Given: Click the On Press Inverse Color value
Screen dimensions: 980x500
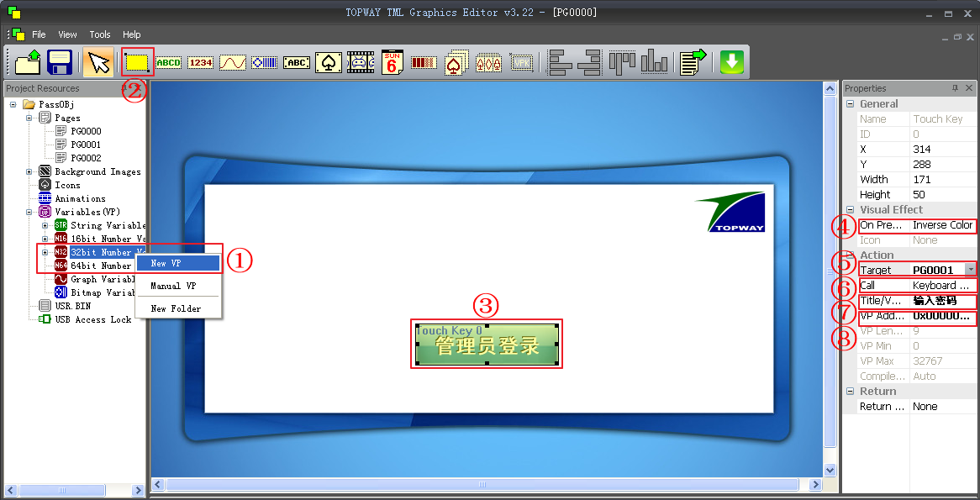Looking at the screenshot, I should (x=942, y=225).
